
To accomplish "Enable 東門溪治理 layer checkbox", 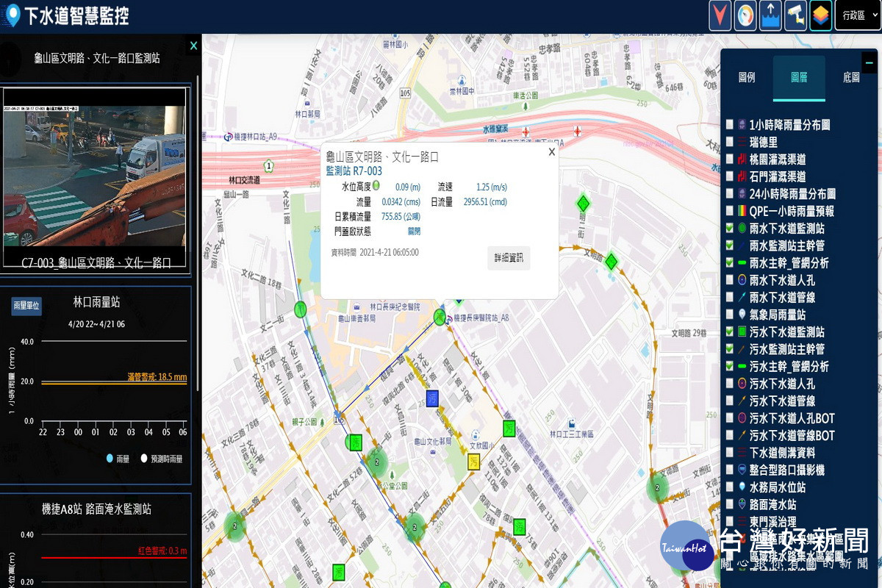I will [729, 522].
